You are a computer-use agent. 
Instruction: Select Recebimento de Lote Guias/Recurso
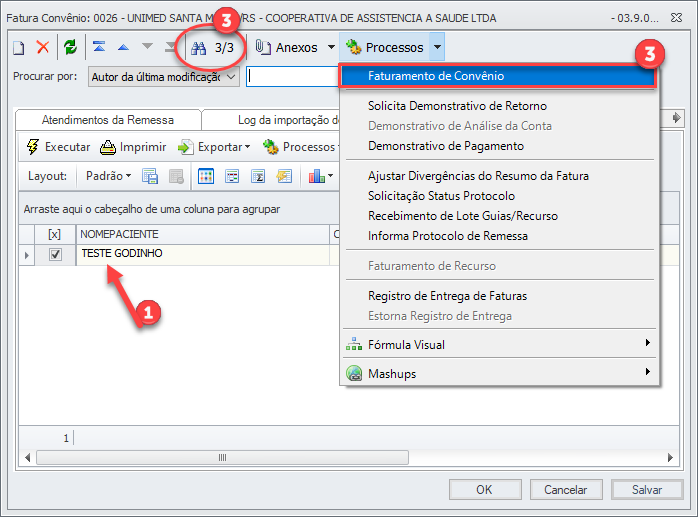[x=499, y=216]
